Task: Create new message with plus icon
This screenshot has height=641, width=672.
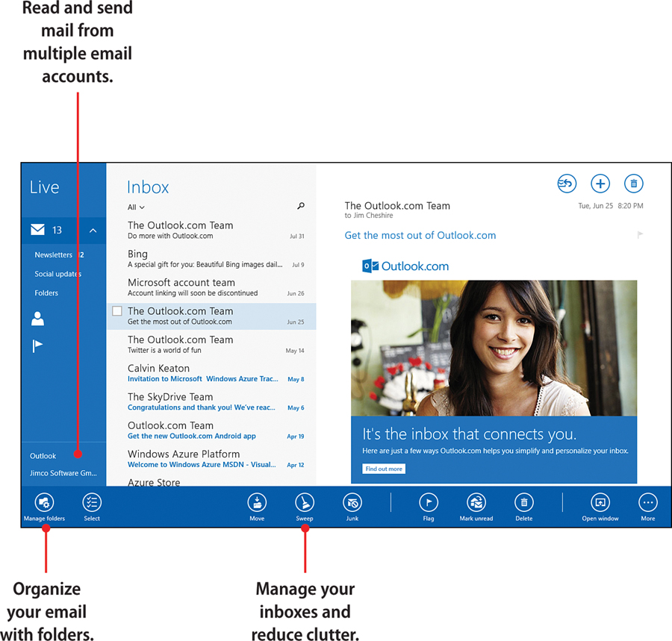Action: click(x=600, y=184)
